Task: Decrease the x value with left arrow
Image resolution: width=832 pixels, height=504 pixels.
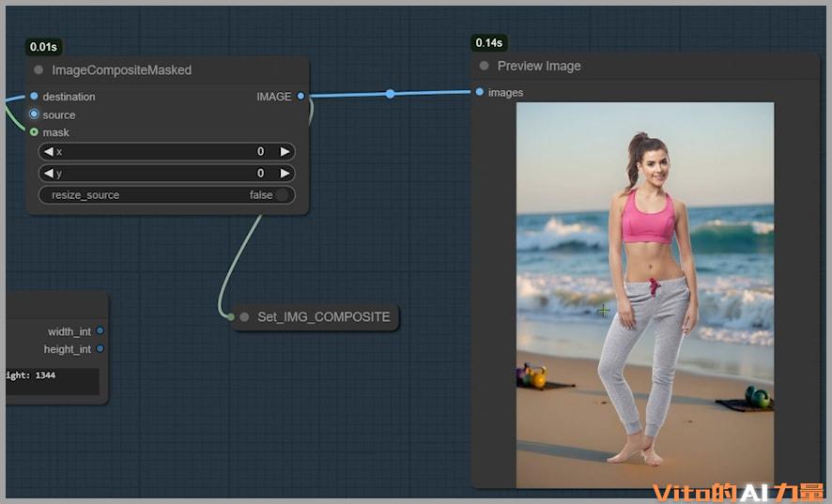Action: pyautogui.click(x=49, y=152)
